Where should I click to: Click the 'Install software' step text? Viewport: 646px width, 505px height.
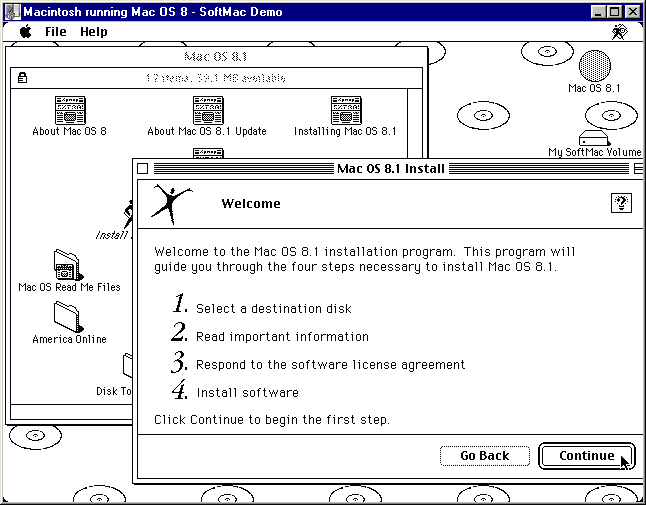tap(247, 393)
